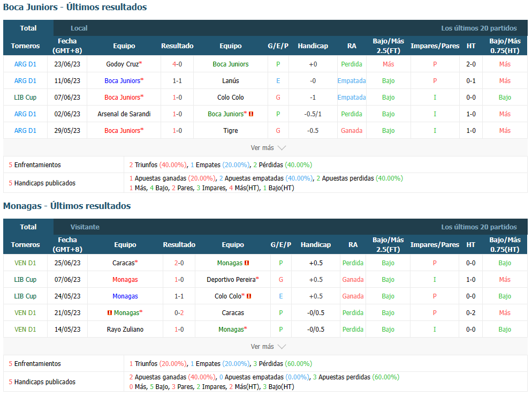Open Los últimos 20 partidos selector for Monagas
Viewport: 532px width, 396px height.
(478, 227)
